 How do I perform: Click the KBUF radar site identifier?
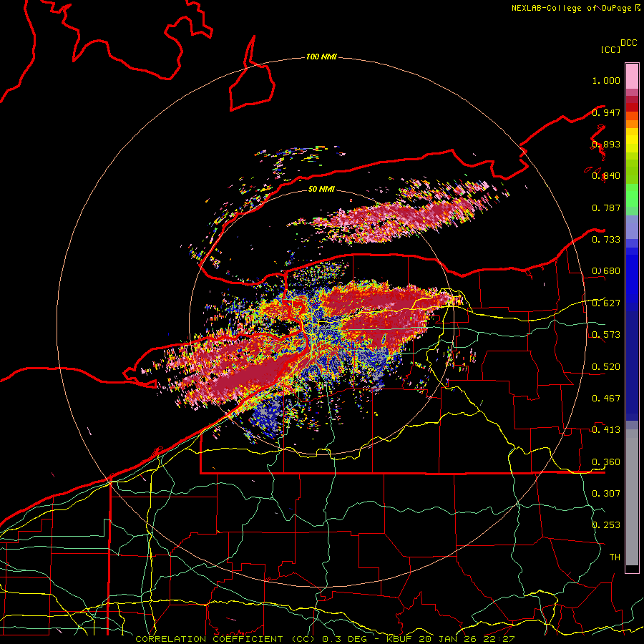[399, 639]
